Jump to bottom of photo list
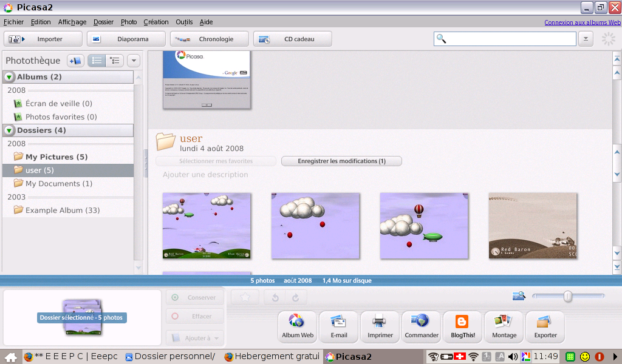Image resolution: width=622 pixels, height=364 pixels. tap(617, 268)
